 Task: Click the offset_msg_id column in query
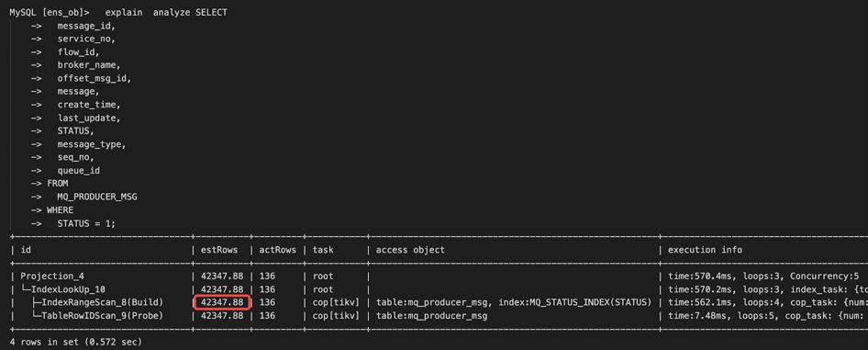tap(95, 78)
